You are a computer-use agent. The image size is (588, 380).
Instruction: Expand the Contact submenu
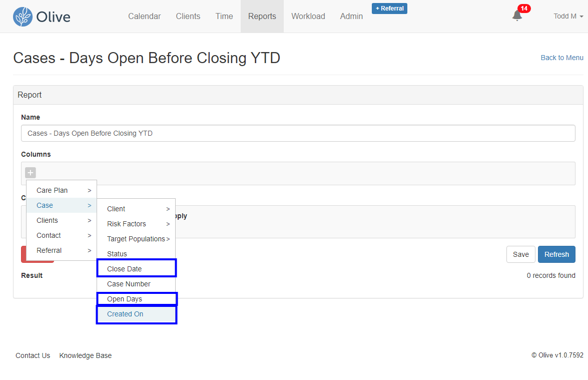tap(62, 235)
